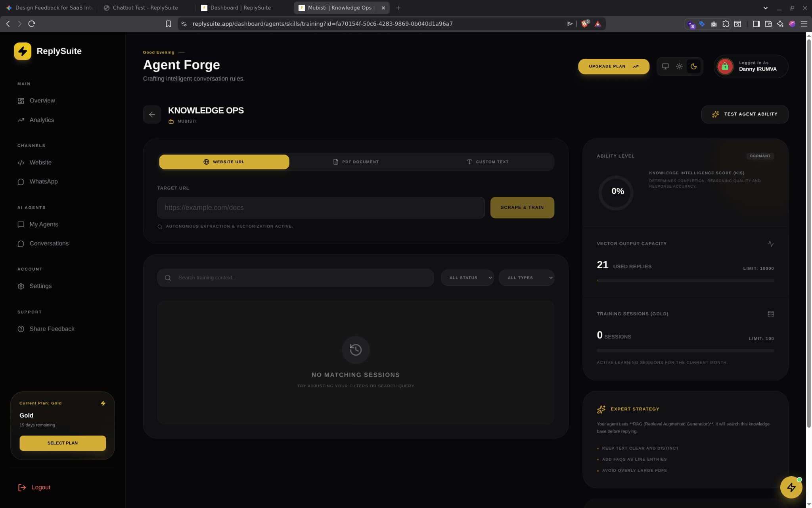The image size is (812, 508).
Task: Open the All Status dropdown
Action: click(x=467, y=278)
